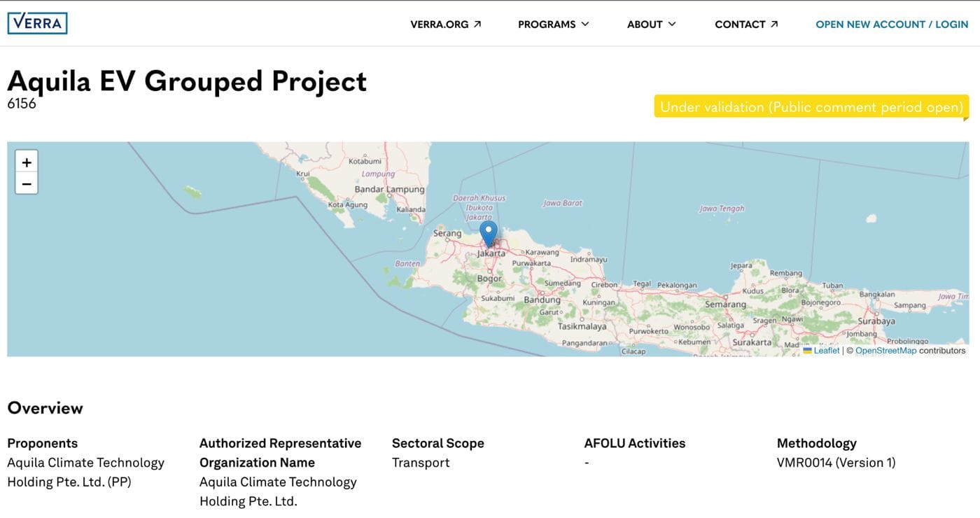This screenshot has width=980, height=518.
Task: Open the CONTACT external link
Action: (746, 24)
